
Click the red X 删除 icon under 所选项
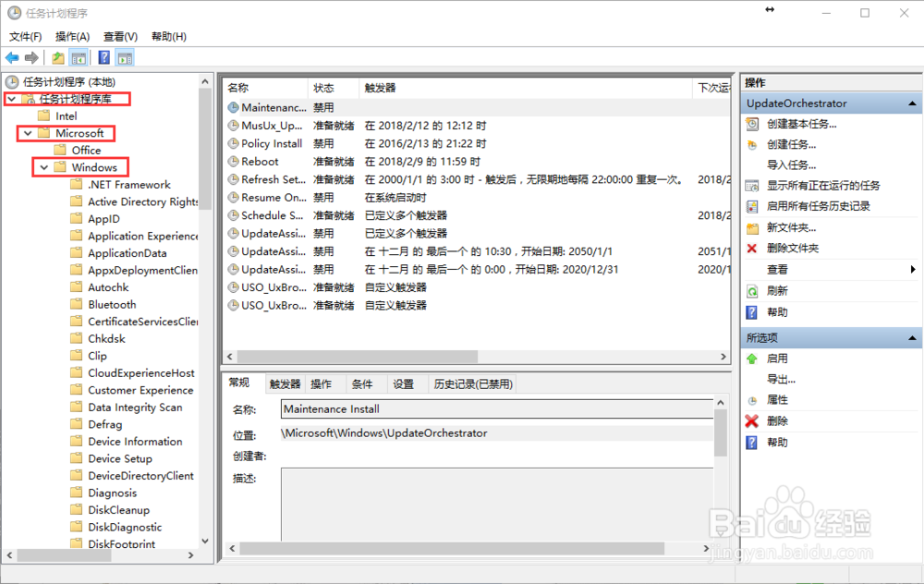pos(751,421)
